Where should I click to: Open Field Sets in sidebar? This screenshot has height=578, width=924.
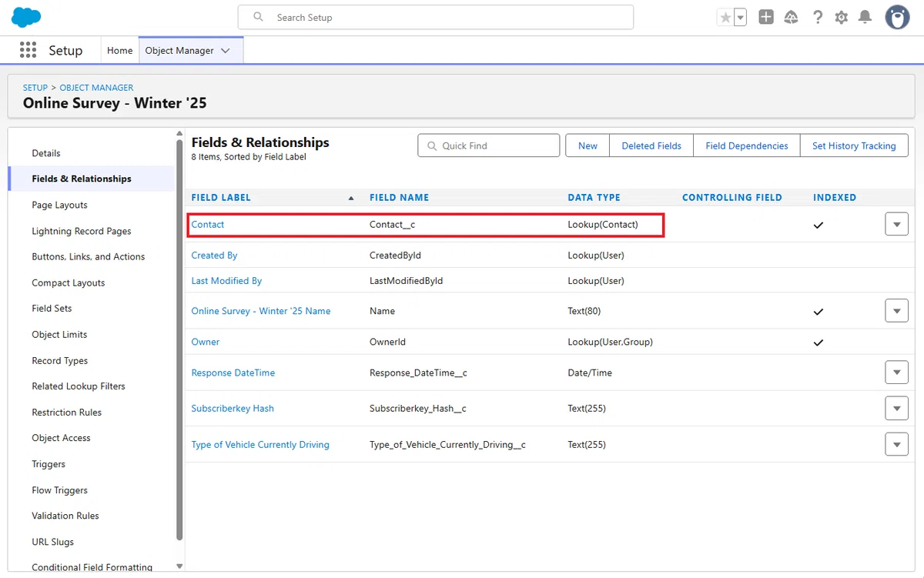point(52,308)
